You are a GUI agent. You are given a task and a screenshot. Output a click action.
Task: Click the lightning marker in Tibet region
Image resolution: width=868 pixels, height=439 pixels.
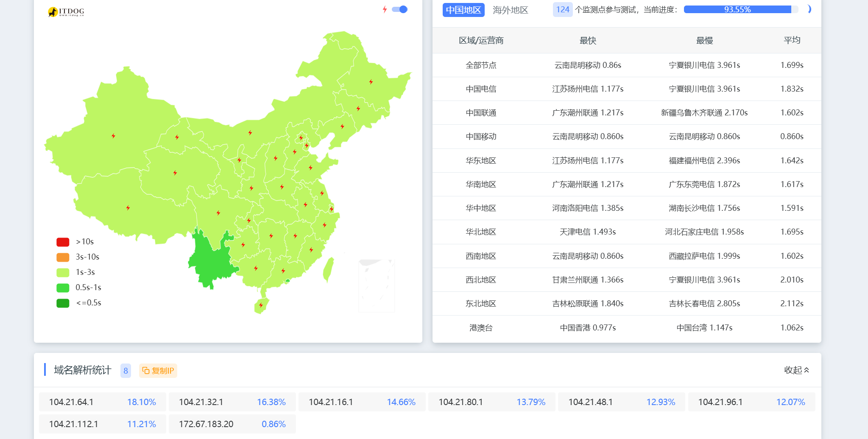(128, 208)
